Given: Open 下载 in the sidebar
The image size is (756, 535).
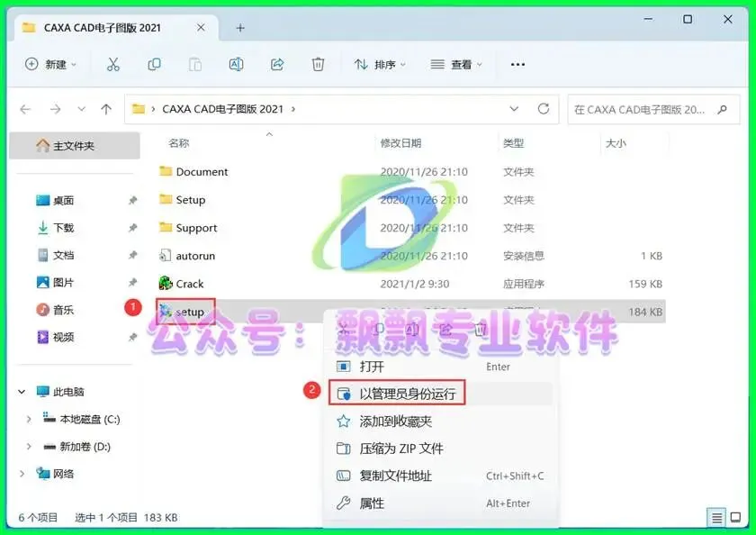Looking at the screenshot, I should (x=64, y=228).
